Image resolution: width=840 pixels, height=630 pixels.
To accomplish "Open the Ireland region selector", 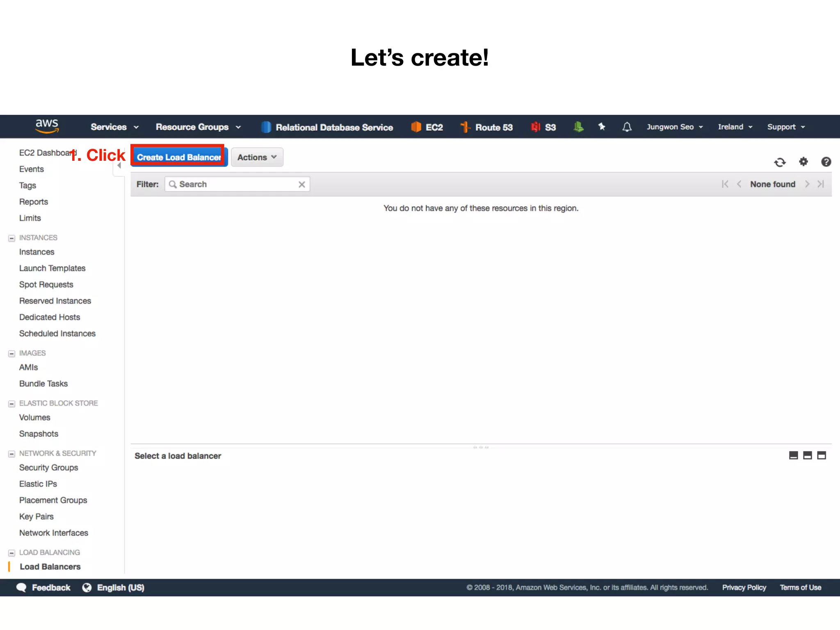I will 735,127.
